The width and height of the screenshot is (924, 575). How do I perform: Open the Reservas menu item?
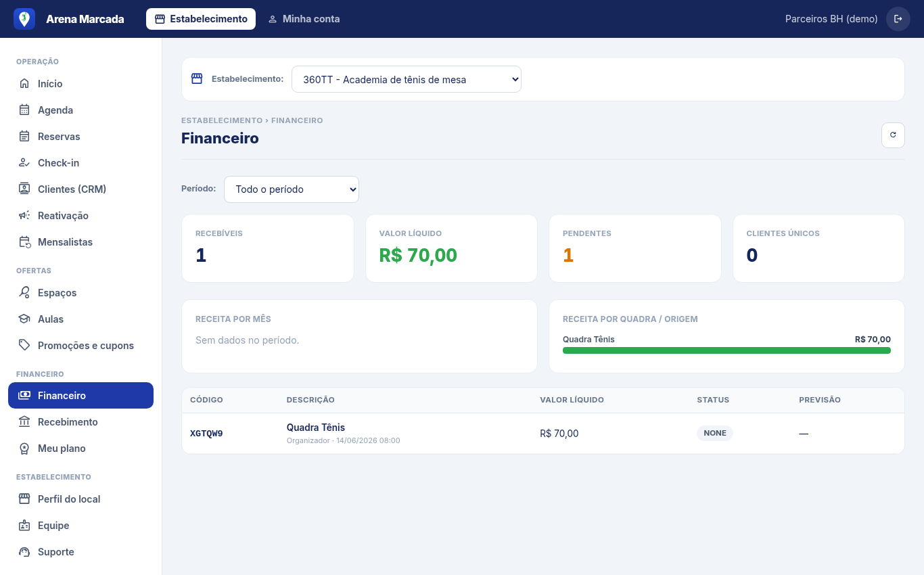pyautogui.click(x=80, y=137)
